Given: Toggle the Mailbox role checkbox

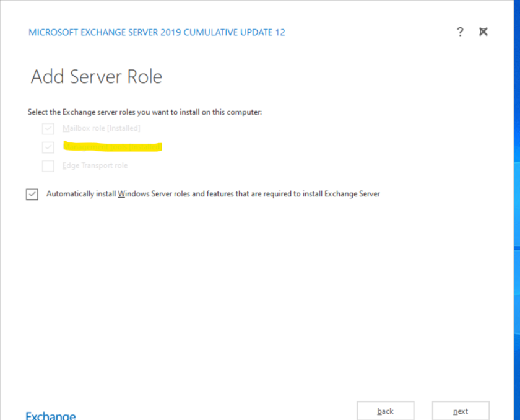Looking at the screenshot, I should tap(48, 129).
